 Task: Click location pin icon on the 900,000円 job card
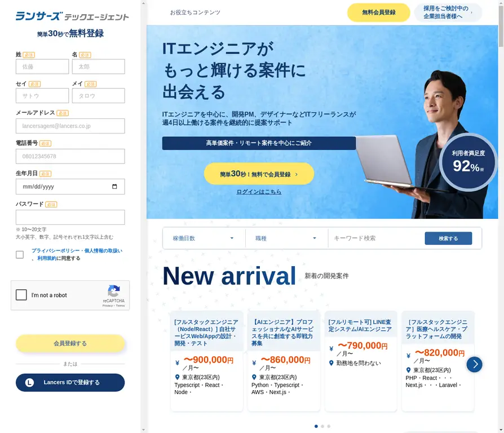pos(177,377)
